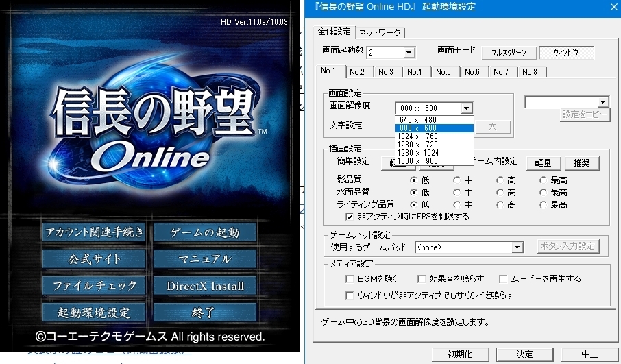
Task: Choose 1024 x 768 resolution
Action: [x=435, y=136]
